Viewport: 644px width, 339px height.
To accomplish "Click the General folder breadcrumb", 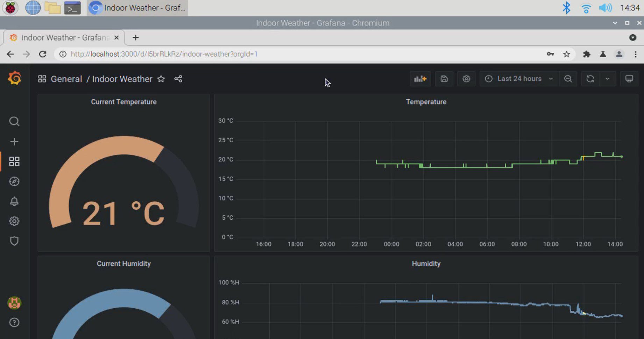I will tap(66, 79).
